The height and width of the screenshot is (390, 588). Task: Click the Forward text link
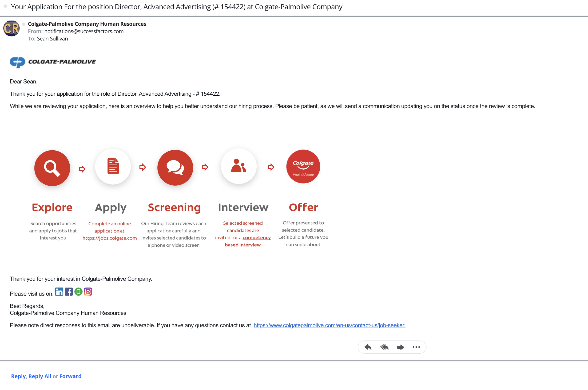click(x=70, y=376)
